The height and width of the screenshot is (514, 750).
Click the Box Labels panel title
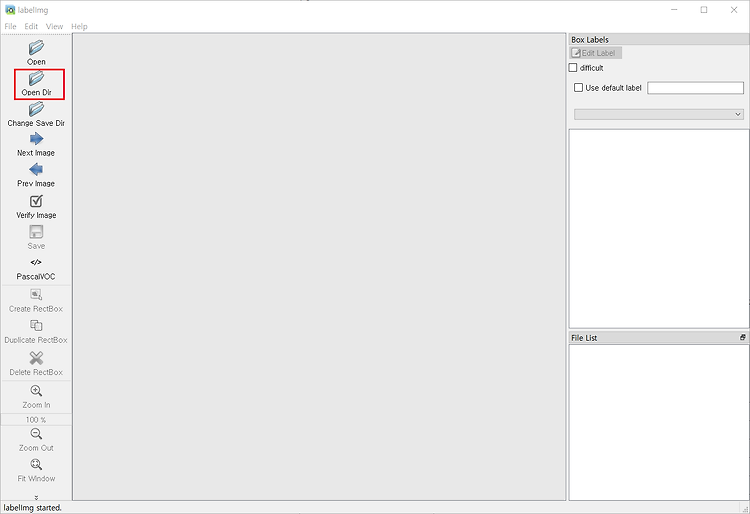[590, 40]
